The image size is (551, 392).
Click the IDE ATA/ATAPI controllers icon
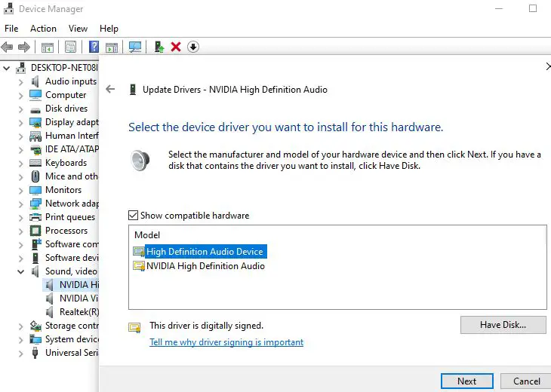click(x=35, y=150)
